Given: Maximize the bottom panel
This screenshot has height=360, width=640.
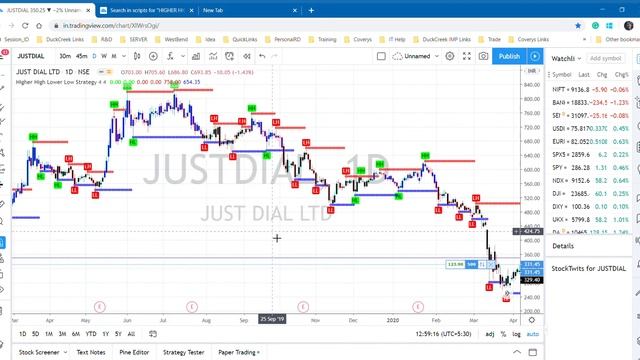Looking at the screenshot, I should [533, 352].
